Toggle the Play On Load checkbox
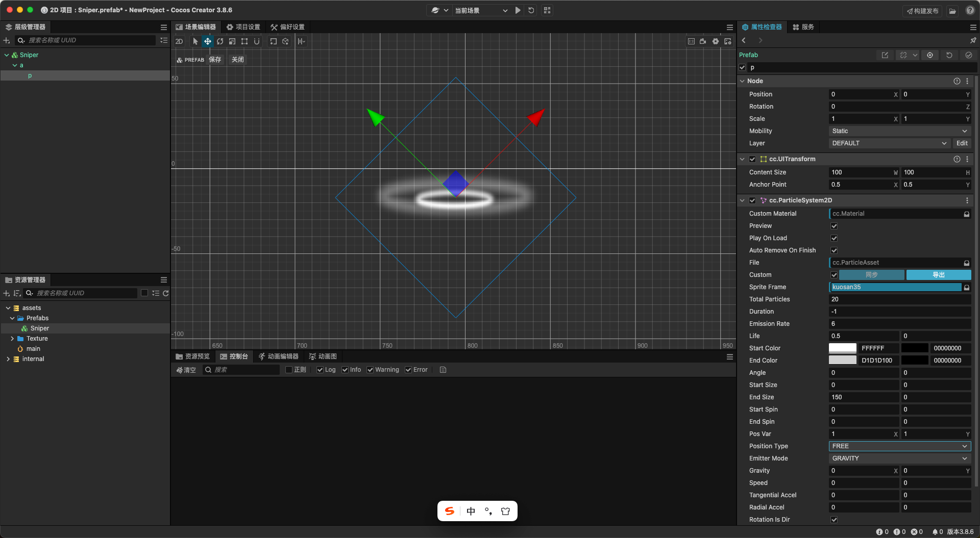 (834, 238)
